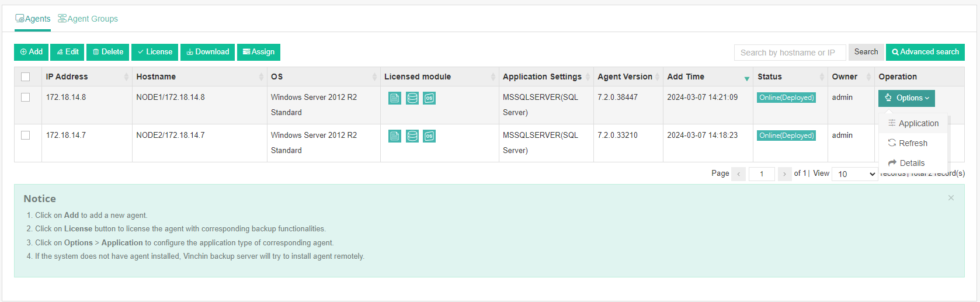Click the OS backup module icon for NODE1
This screenshot has width=980, height=302.
coord(429,98)
